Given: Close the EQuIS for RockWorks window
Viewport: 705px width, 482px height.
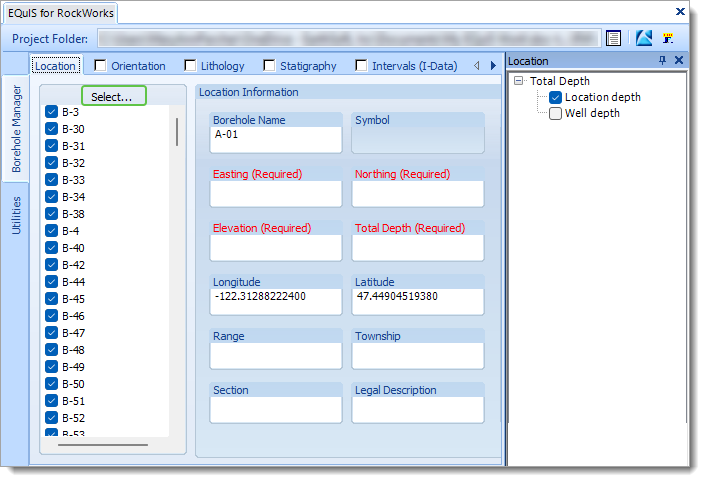Looking at the screenshot, I should (680, 12).
